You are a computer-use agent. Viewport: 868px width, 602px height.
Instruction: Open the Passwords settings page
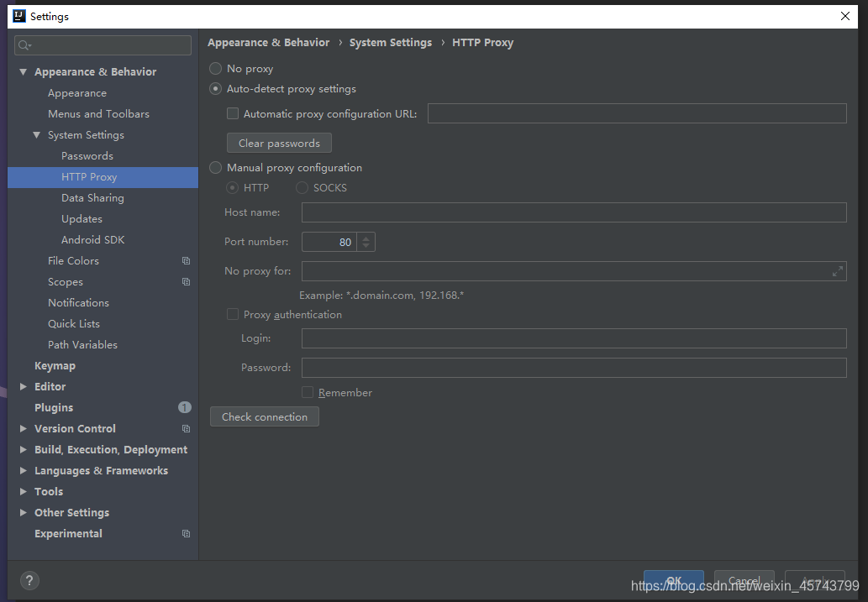coord(87,156)
